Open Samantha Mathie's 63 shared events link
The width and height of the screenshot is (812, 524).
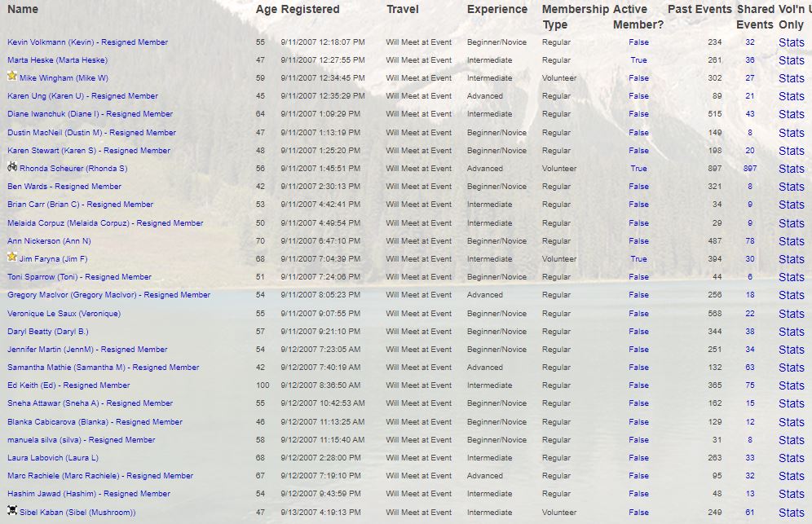[750, 367]
